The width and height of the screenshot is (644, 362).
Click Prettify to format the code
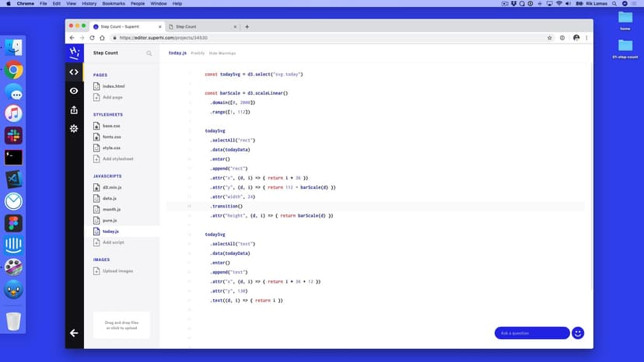[198, 54]
